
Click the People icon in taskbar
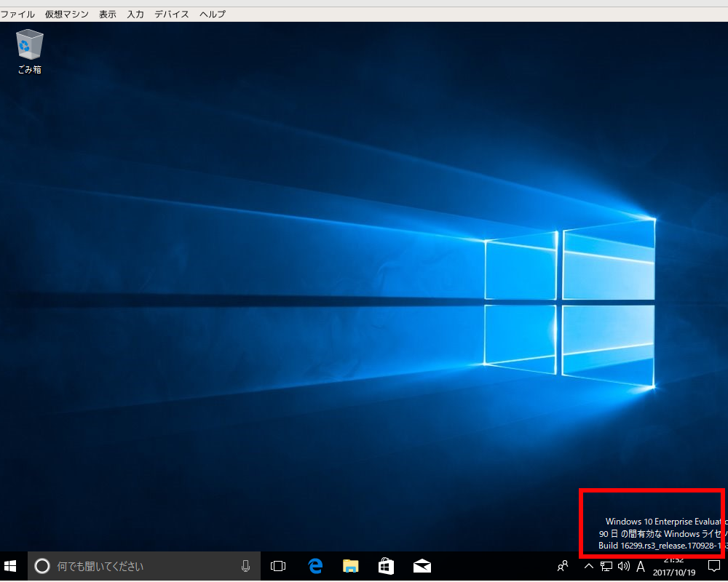click(x=563, y=566)
